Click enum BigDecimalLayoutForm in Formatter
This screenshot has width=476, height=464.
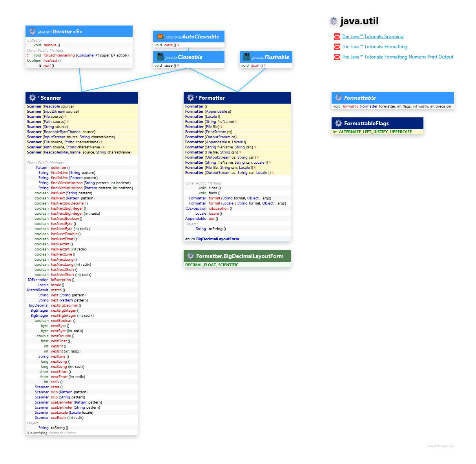(212, 239)
